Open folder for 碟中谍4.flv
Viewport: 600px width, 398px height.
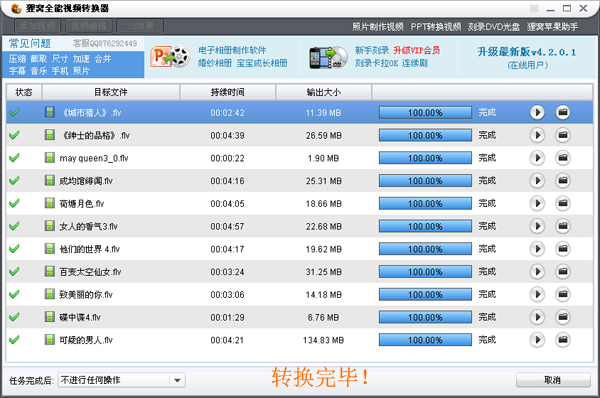click(562, 317)
